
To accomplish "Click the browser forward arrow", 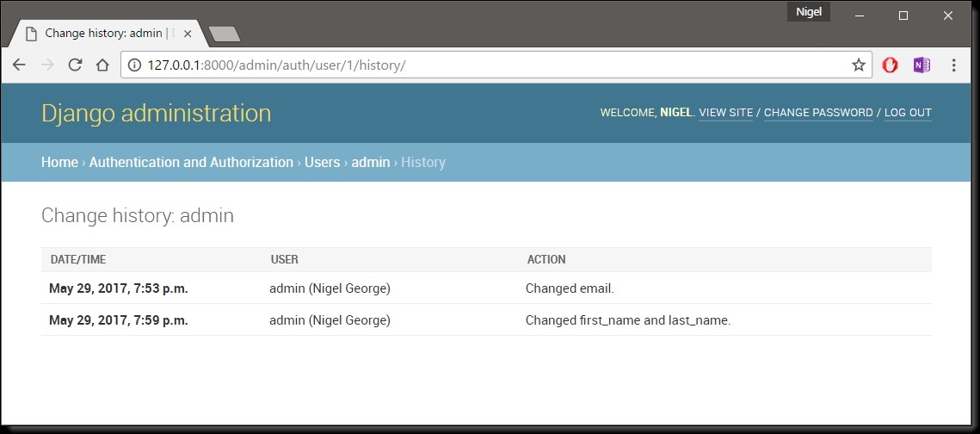I will point(46,65).
